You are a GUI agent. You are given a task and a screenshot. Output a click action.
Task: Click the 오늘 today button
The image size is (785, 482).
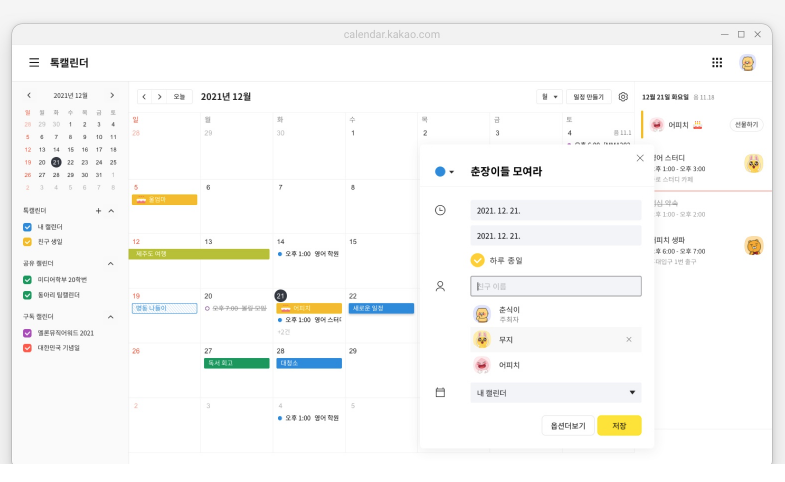(179, 97)
